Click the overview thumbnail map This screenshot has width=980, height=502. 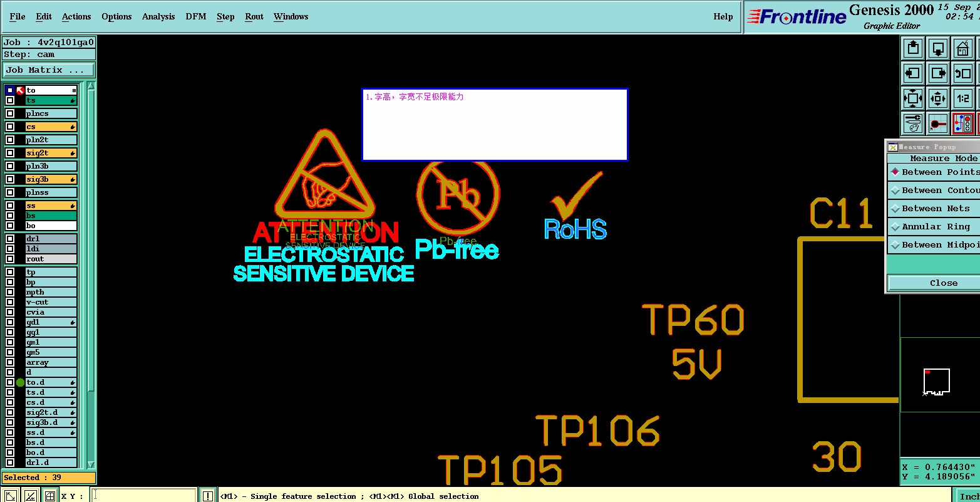click(x=940, y=375)
